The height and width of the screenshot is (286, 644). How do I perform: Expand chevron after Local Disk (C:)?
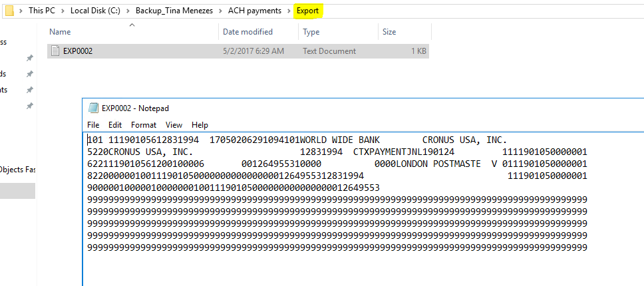coord(128,11)
